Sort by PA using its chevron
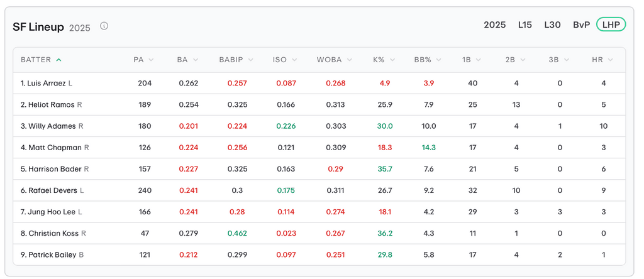This screenshot has width=644, height=279. coord(151,60)
